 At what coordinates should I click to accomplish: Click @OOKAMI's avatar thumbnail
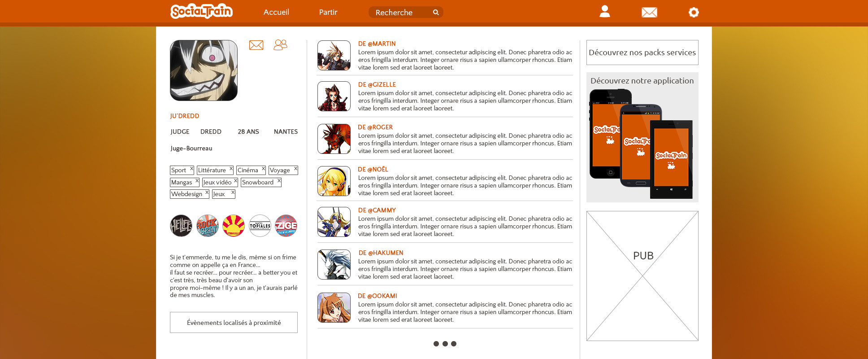pos(334,308)
